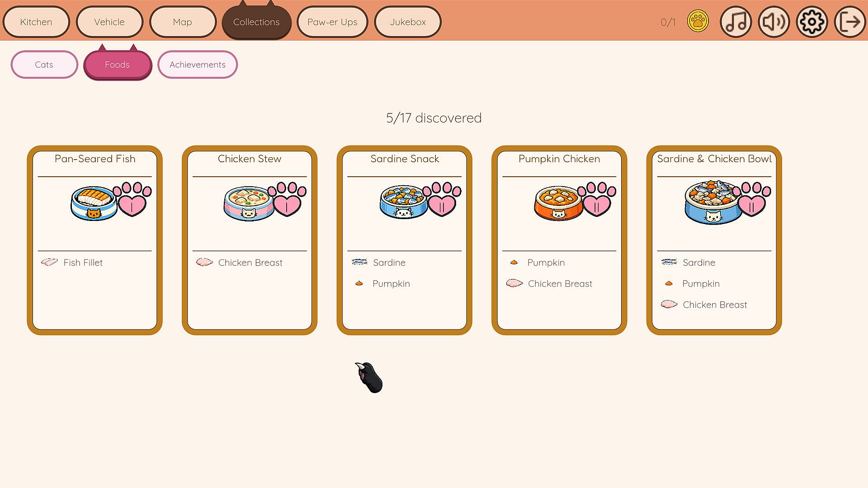The image size is (868, 488).
Task: Toggle the music note button
Action: point(736,22)
